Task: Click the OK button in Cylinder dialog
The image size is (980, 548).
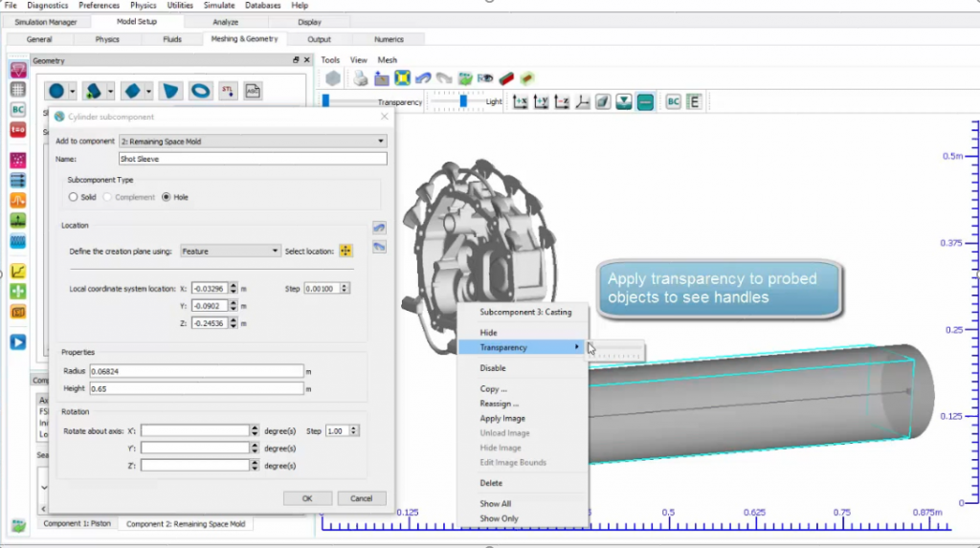Action: (307, 498)
